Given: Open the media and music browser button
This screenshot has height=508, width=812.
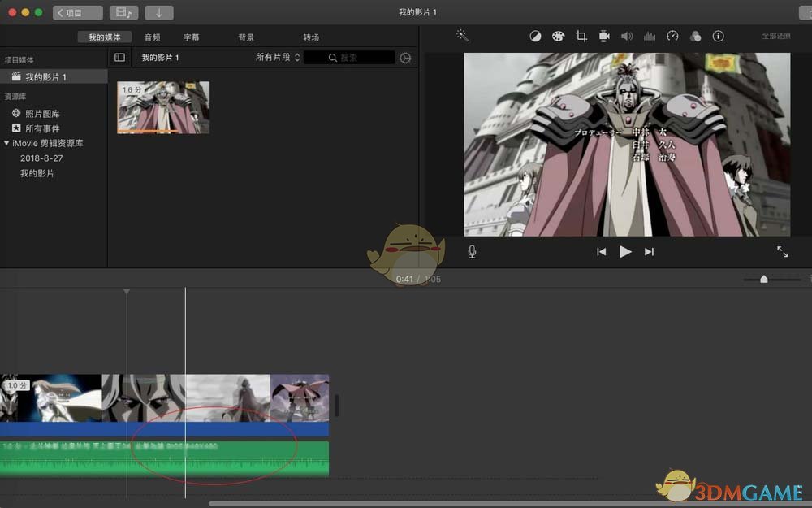Looking at the screenshot, I should tap(123, 12).
